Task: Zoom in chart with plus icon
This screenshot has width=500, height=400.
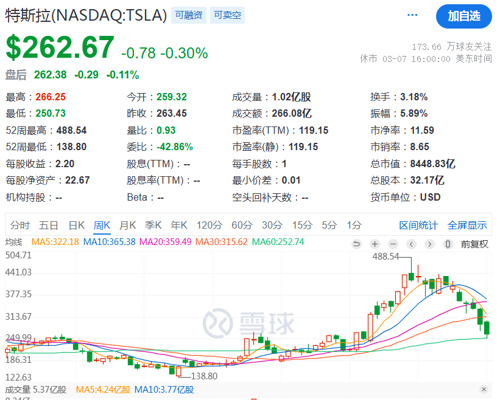Action: pos(375,244)
